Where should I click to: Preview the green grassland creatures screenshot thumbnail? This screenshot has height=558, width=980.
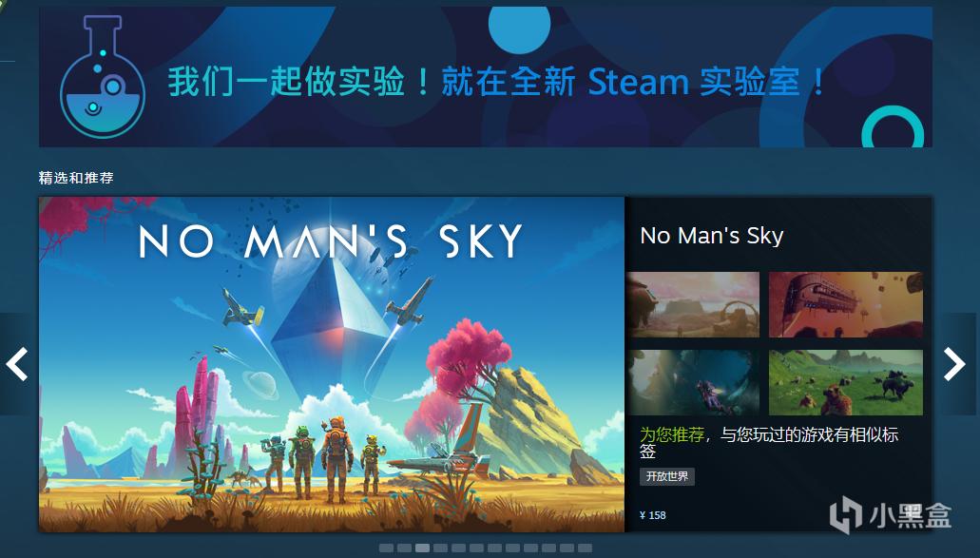(846, 382)
